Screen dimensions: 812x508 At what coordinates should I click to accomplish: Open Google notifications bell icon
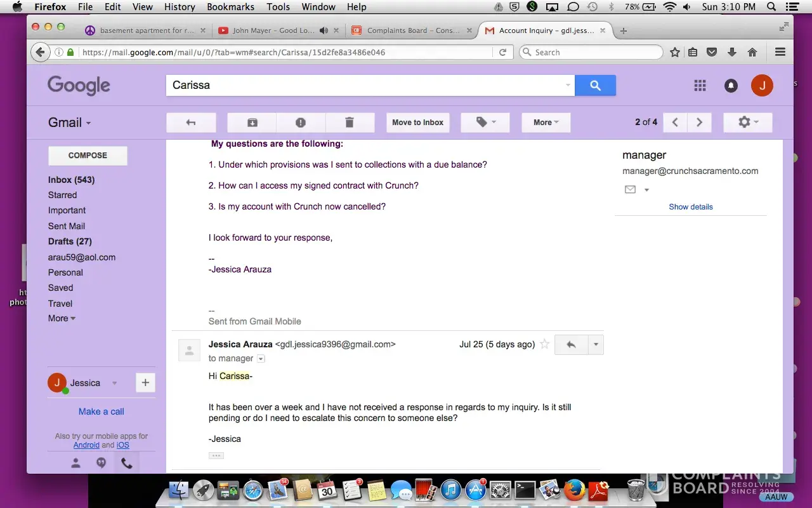click(731, 85)
